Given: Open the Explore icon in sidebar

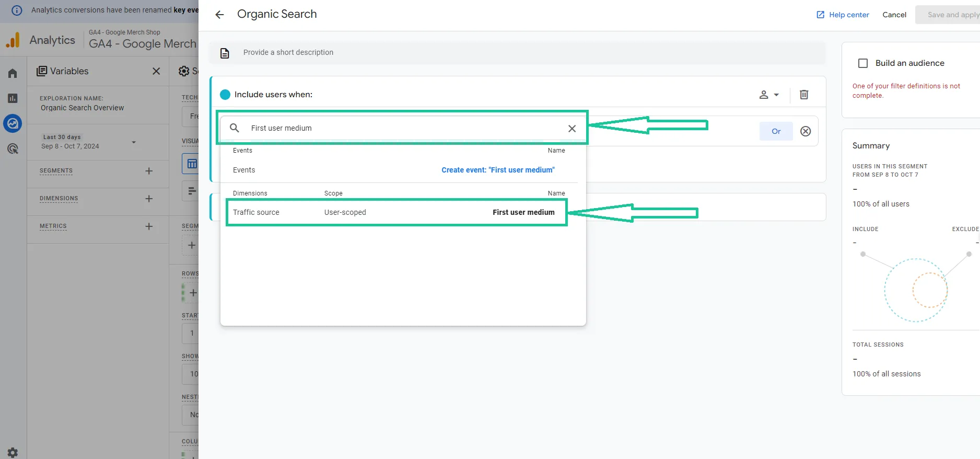Looking at the screenshot, I should click(13, 123).
